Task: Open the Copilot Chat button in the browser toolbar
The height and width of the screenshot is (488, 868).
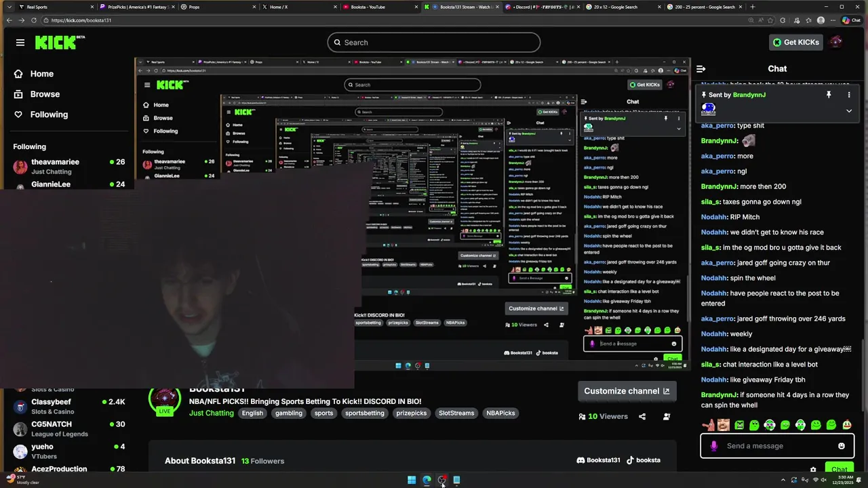Action: tap(852, 20)
